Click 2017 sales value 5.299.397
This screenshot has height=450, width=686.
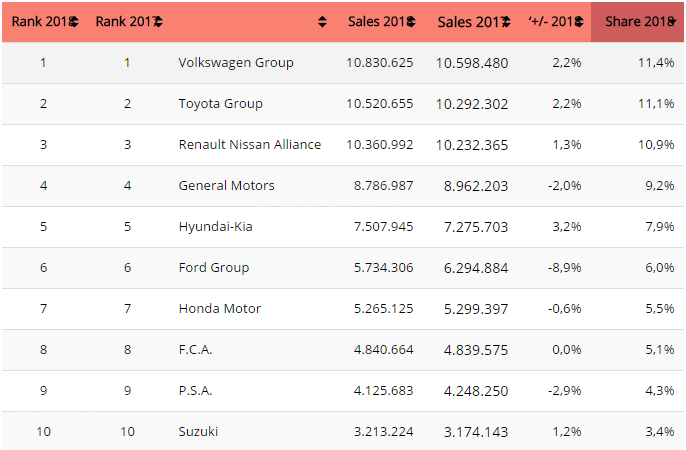(476, 309)
